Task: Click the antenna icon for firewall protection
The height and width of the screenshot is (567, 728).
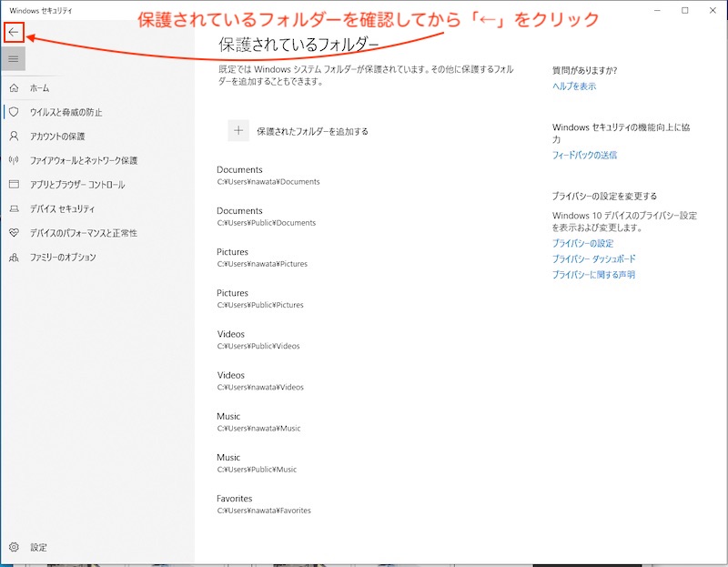Action: point(14,160)
